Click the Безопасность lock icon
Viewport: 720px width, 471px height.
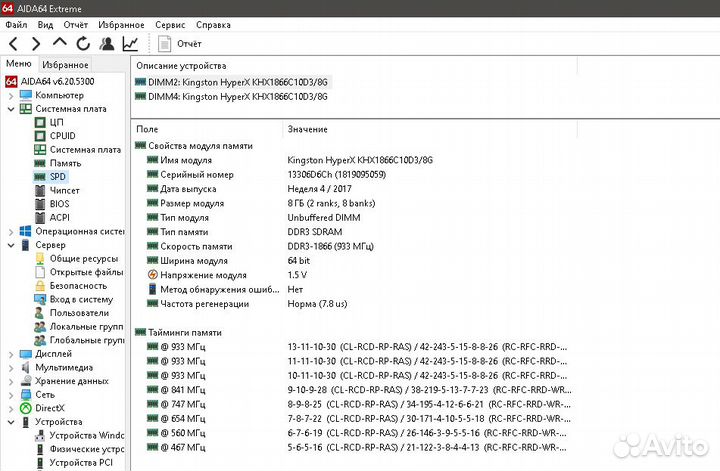40,286
